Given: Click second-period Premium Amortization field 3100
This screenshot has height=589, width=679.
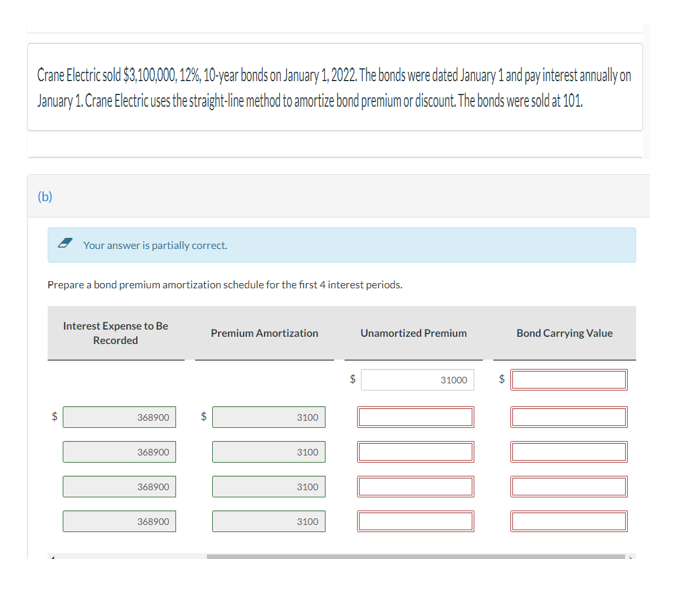Looking at the screenshot, I should pyautogui.click(x=269, y=452).
